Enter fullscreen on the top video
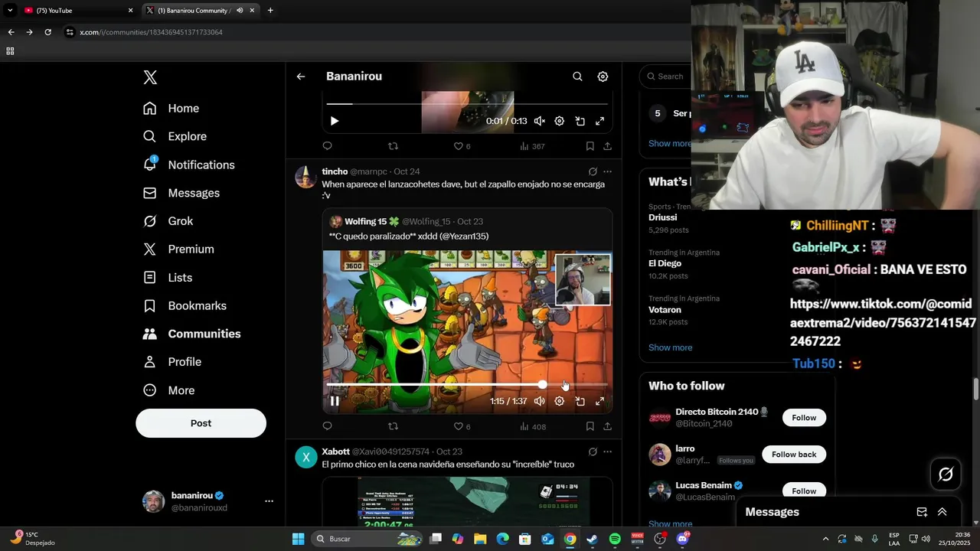Image resolution: width=980 pixels, height=551 pixels. pos(599,121)
